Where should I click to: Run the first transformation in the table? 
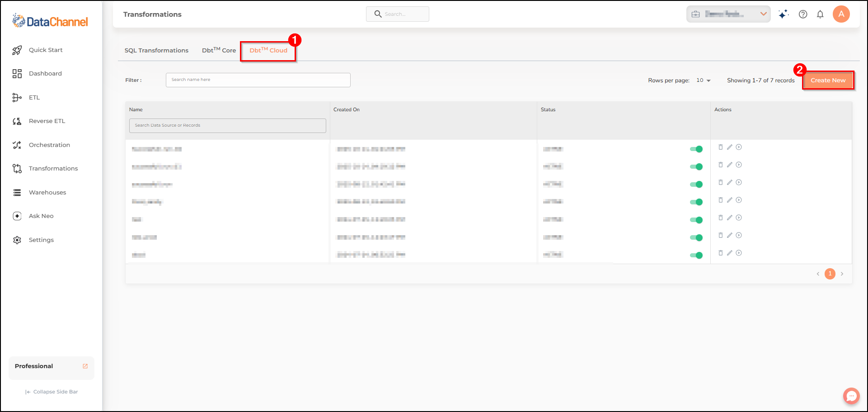click(x=739, y=147)
